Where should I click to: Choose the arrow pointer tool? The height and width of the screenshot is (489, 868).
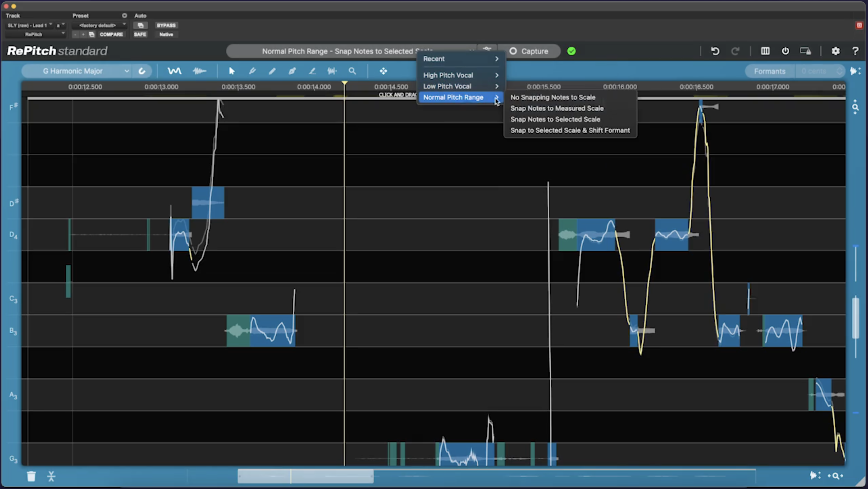coord(232,71)
